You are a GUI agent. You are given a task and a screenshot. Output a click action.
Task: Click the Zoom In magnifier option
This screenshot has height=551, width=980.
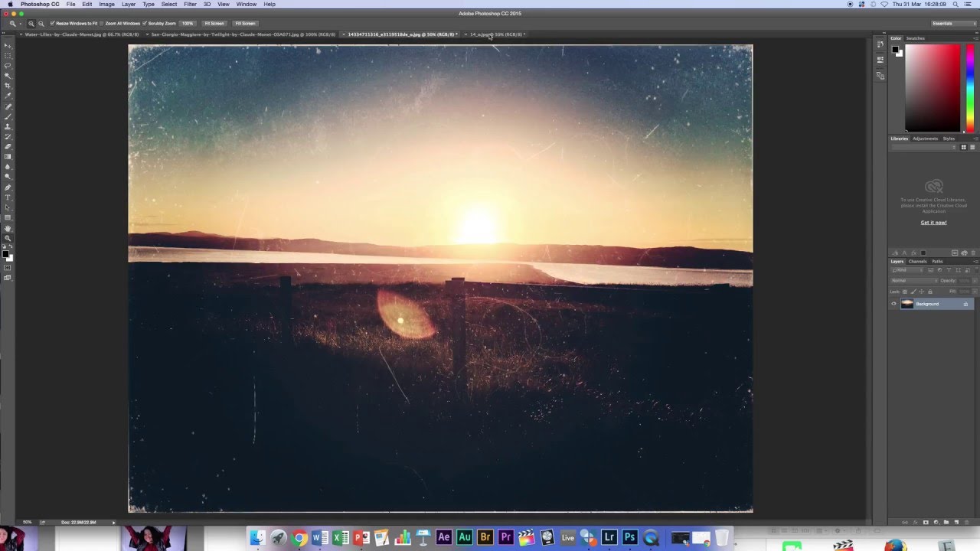coord(31,24)
